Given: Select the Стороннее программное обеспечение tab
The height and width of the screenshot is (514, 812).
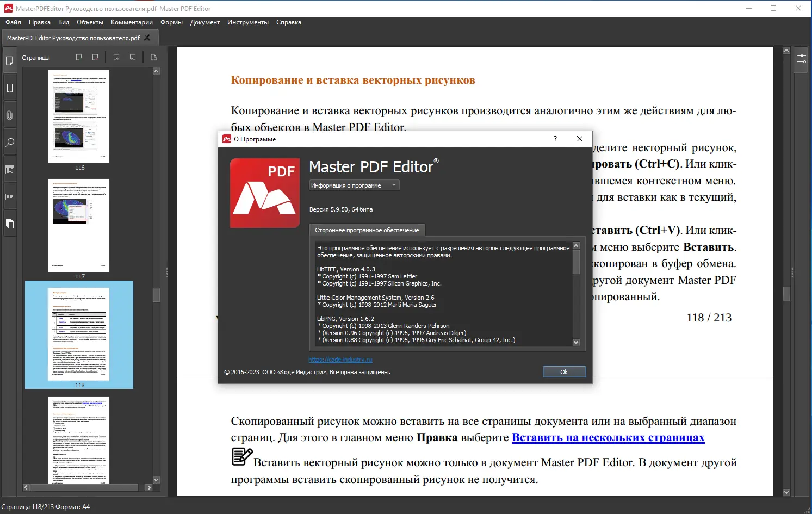Looking at the screenshot, I should 367,230.
